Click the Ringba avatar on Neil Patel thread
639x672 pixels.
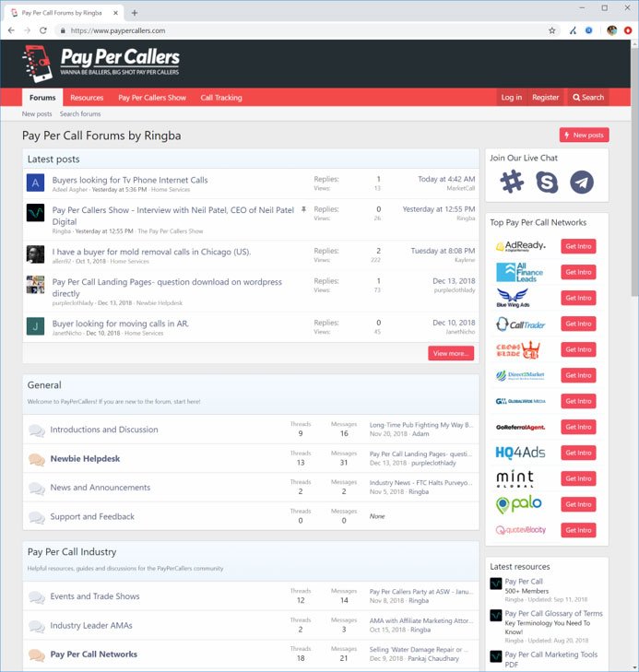(x=35, y=213)
